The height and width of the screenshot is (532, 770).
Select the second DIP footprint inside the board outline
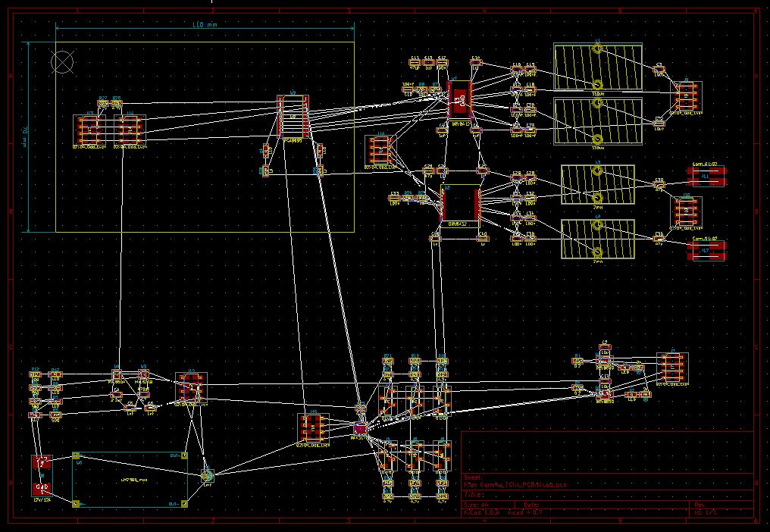[130, 131]
